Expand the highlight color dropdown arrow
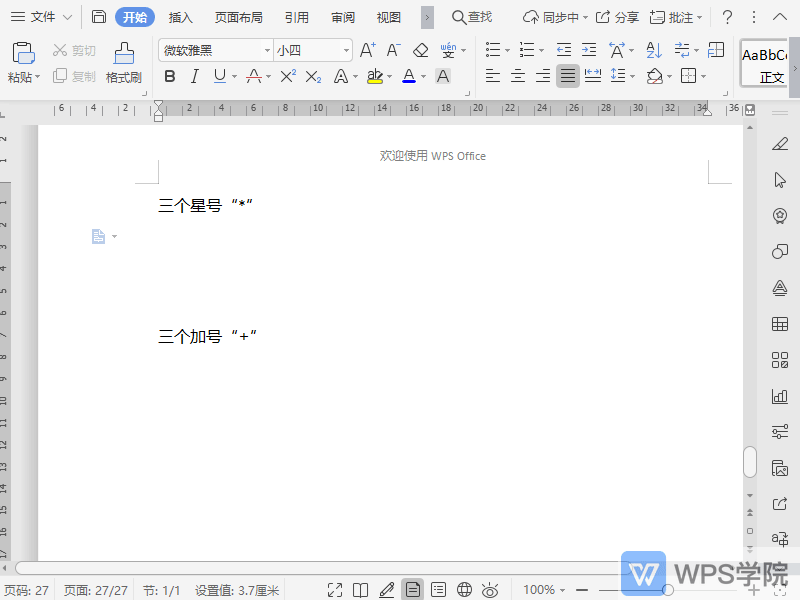The width and height of the screenshot is (800, 600). coord(389,77)
